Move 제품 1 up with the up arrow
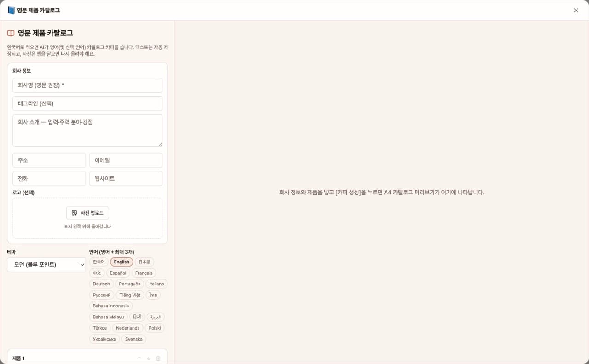The width and height of the screenshot is (589, 364). coord(139,358)
